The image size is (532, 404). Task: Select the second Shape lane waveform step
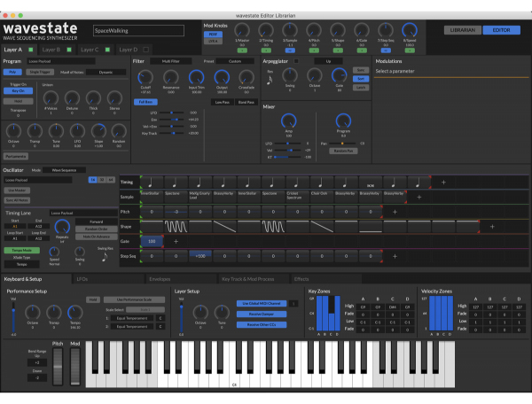tap(176, 227)
